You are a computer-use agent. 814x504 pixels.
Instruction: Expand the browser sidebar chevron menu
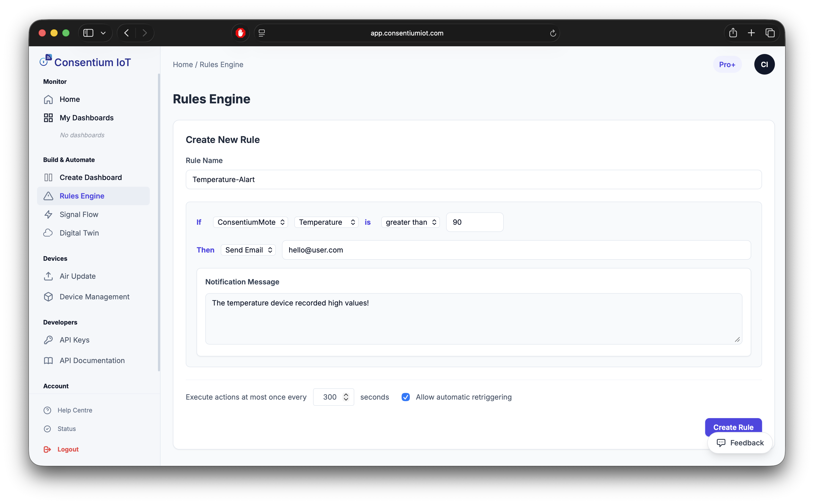click(x=103, y=33)
